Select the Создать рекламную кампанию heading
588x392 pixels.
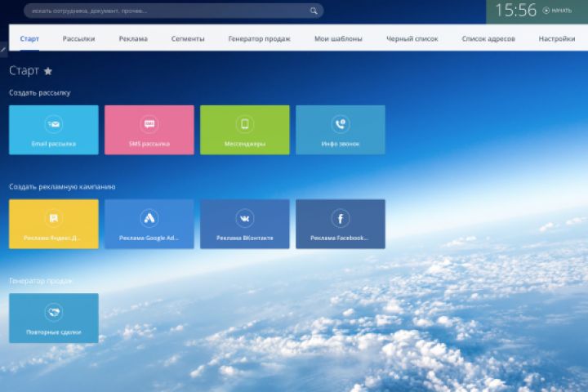62,187
